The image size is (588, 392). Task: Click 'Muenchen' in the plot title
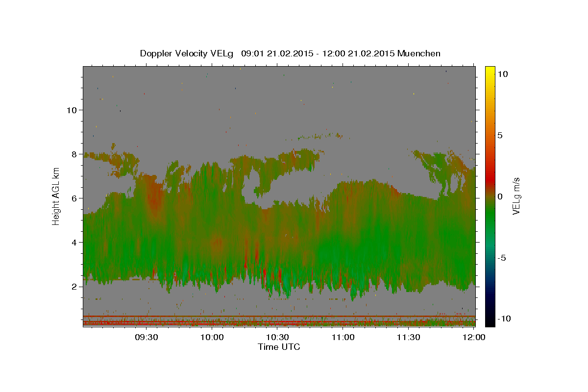[x=419, y=53]
